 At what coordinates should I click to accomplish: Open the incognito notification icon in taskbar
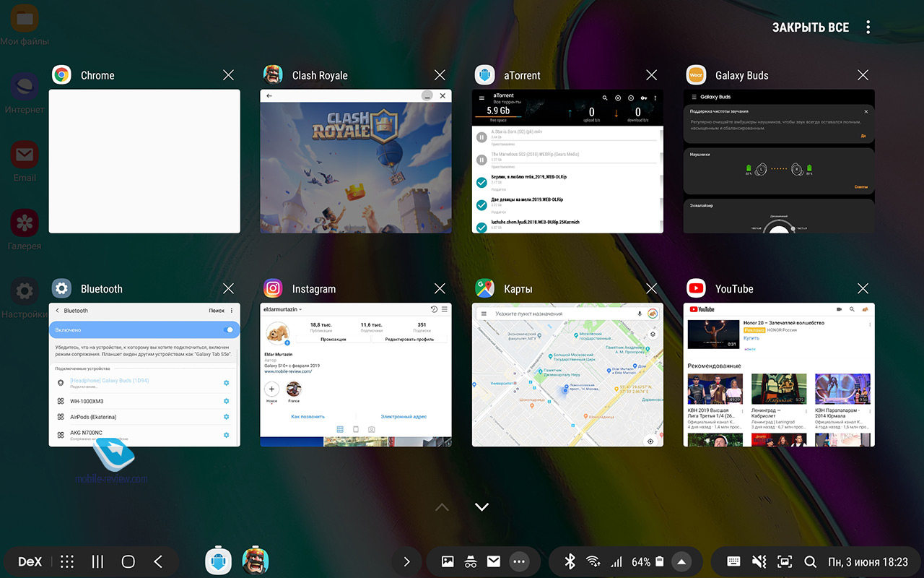point(471,561)
